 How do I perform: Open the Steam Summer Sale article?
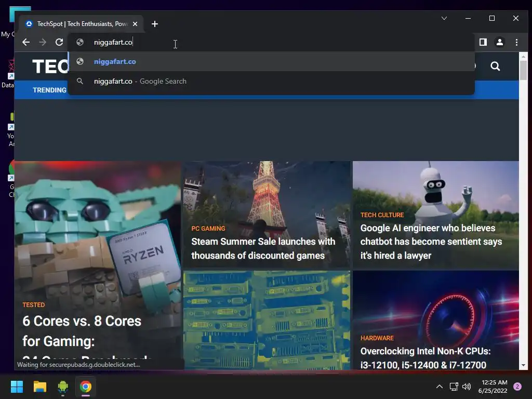click(x=263, y=248)
